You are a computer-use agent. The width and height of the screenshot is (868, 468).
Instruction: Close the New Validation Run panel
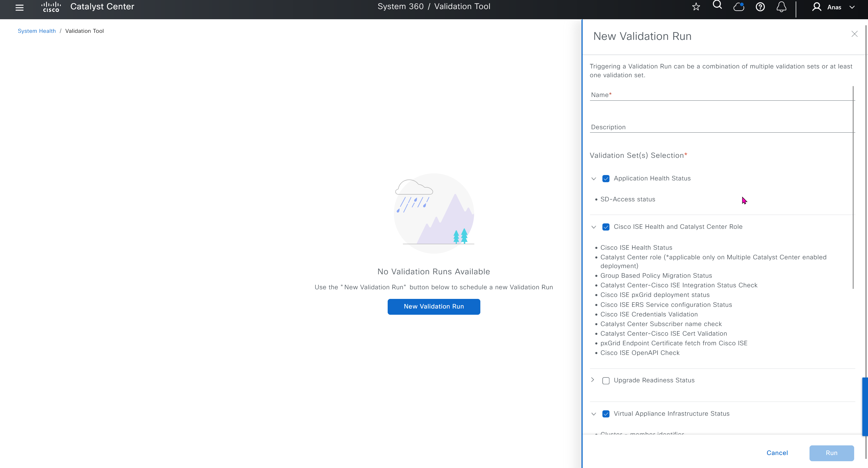[x=854, y=34]
